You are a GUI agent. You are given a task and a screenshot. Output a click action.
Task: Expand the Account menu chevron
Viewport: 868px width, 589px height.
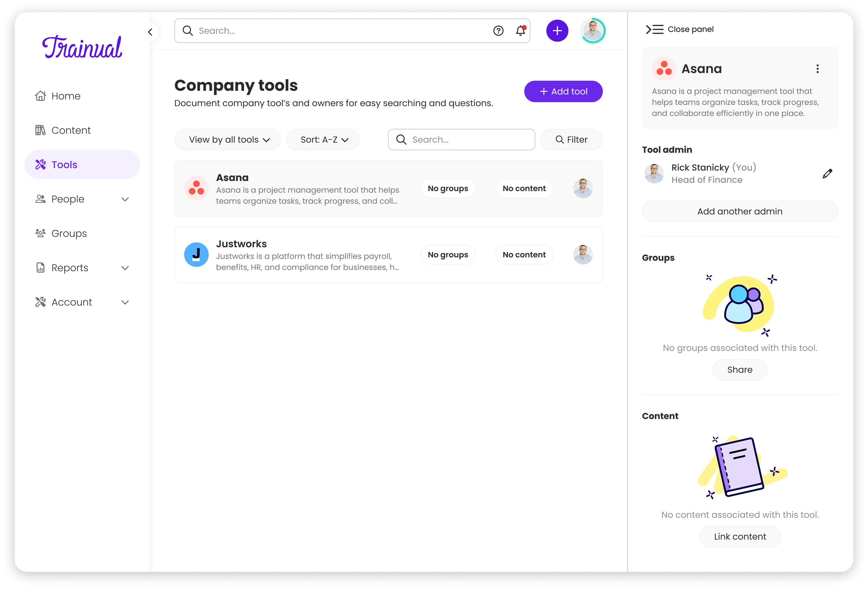[x=125, y=302]
